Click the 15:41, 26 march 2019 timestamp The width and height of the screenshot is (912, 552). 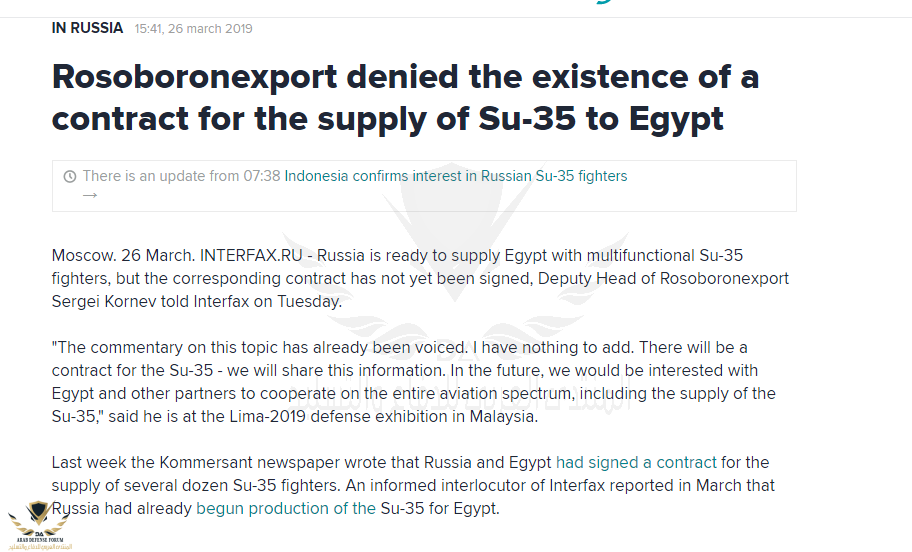pyautogui.click(x=193, y=29)
